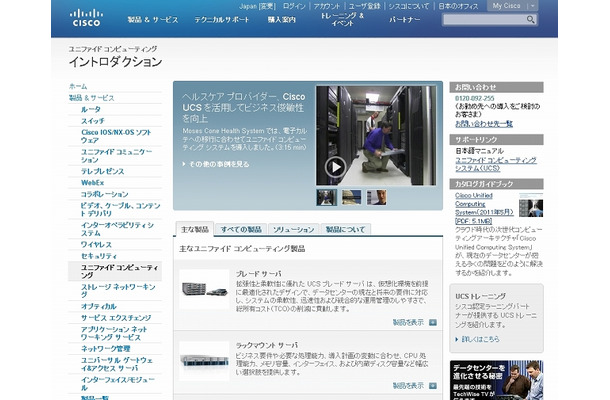610x400 pixels.
Task: Click arrow icon beside rack mount 製品を表示
Action: pos(433,386)
